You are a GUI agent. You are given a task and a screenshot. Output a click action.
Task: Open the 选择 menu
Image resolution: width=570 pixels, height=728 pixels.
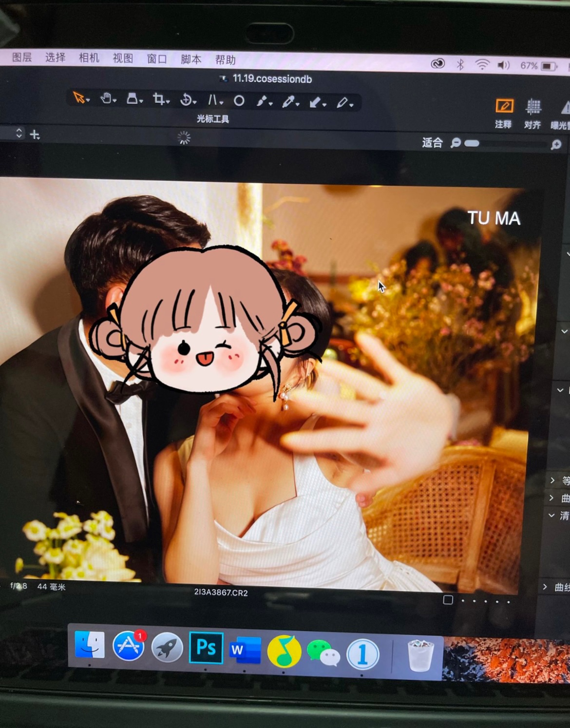click(55, 57)
